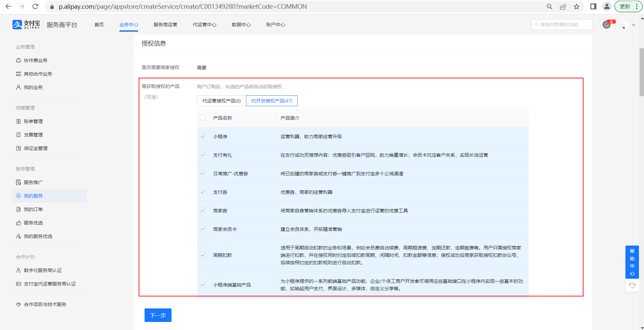Open the 代运营中心 nav item

(x=205, y=25)
